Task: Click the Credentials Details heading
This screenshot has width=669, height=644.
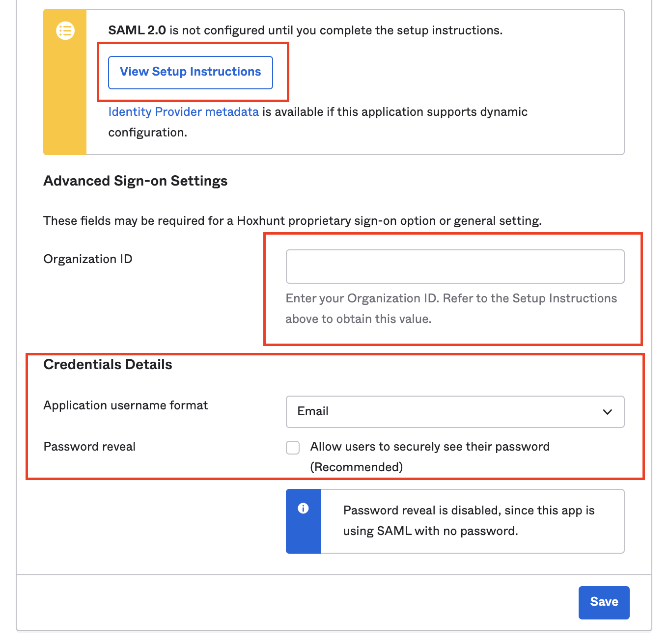Action: pos(108,365)
